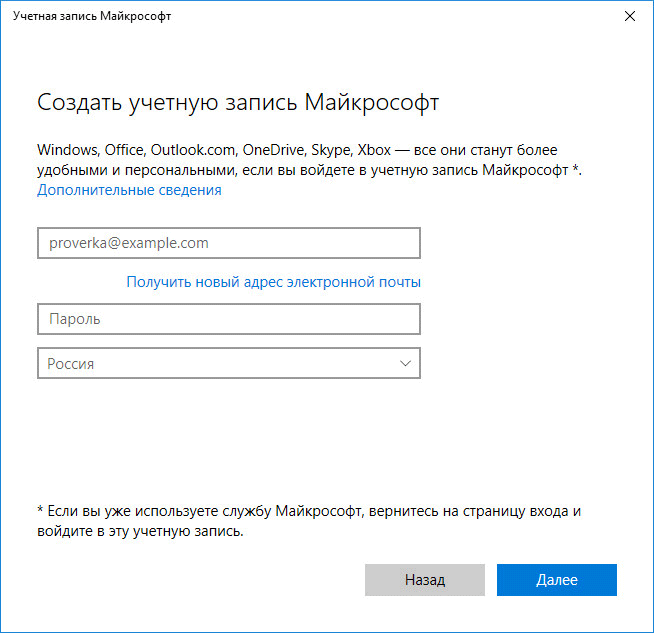Focus the Пароль password field
This screenshot has width=654, height=633.
click(x=229, y=319)
